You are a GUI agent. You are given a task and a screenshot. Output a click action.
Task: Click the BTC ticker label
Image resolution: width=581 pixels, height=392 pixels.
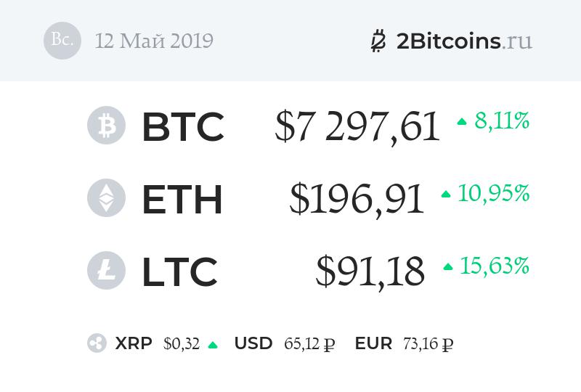(x=182, y=126)
